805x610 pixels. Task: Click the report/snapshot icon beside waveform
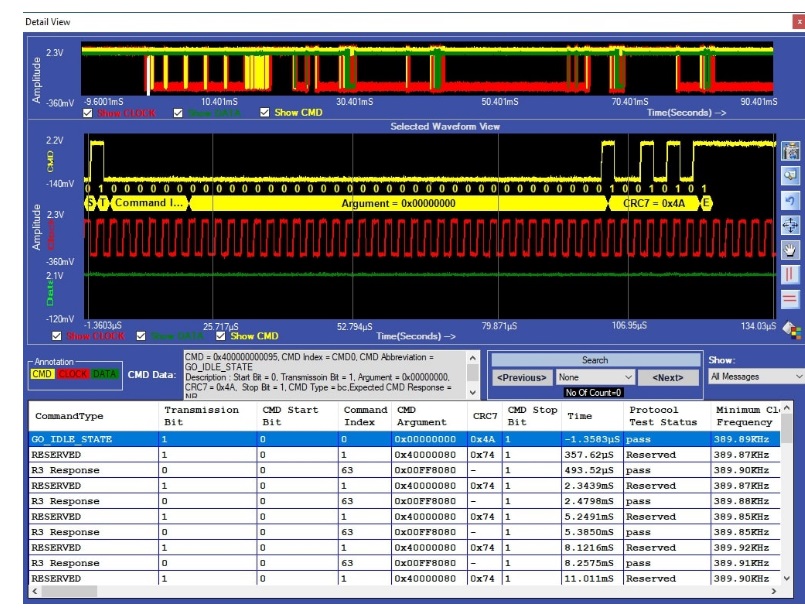click(790, 151)
